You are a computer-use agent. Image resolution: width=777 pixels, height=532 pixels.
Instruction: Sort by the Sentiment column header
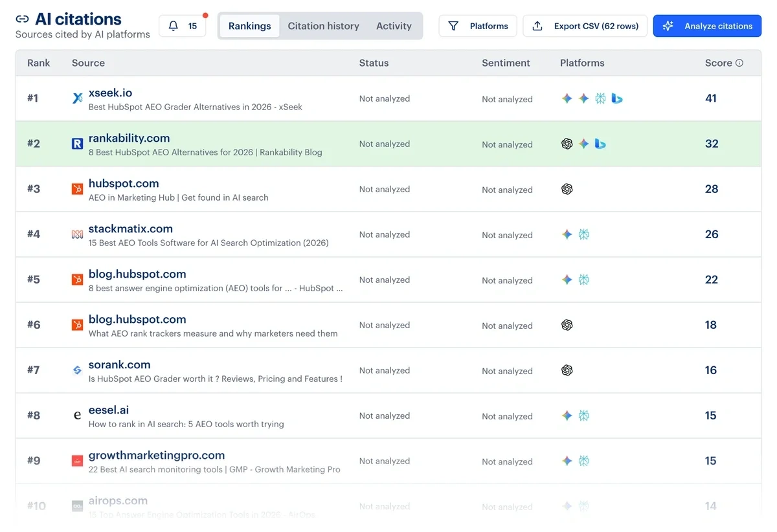pos(506,63)
